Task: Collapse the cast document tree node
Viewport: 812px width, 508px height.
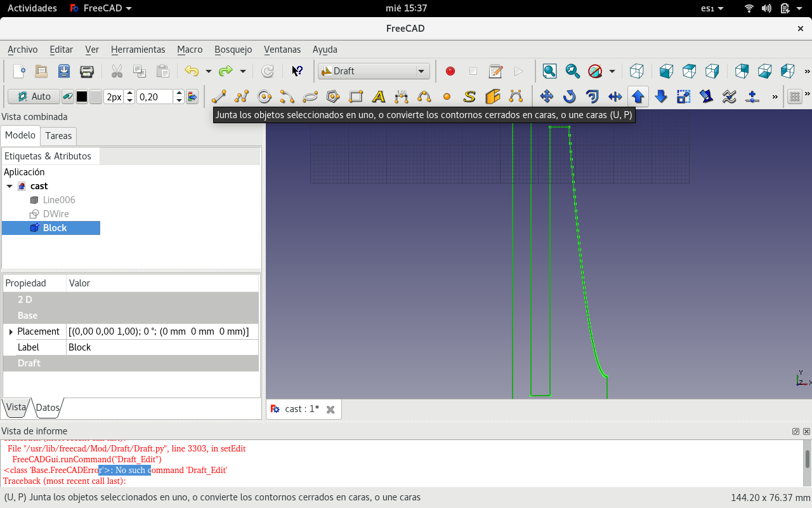Action: 10,186
